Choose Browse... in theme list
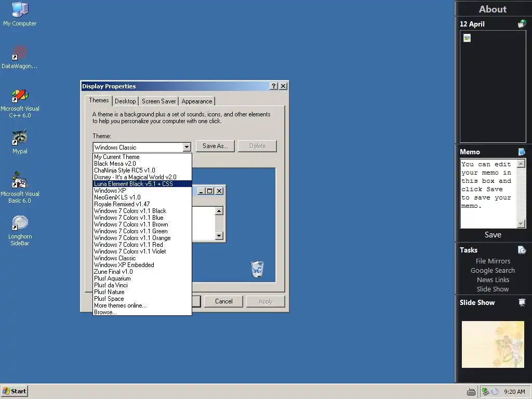532x399 pixels. point(142,312)
